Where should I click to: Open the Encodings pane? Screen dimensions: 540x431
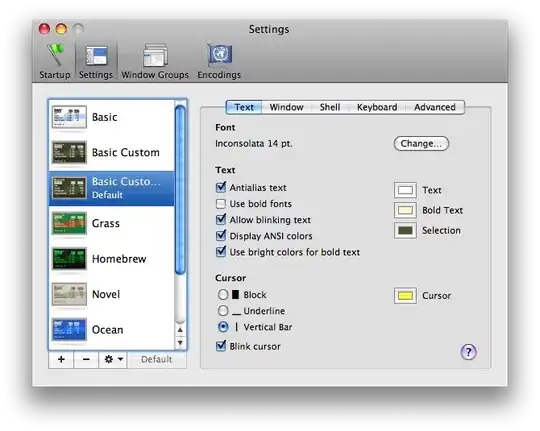[x=219, y=61]
